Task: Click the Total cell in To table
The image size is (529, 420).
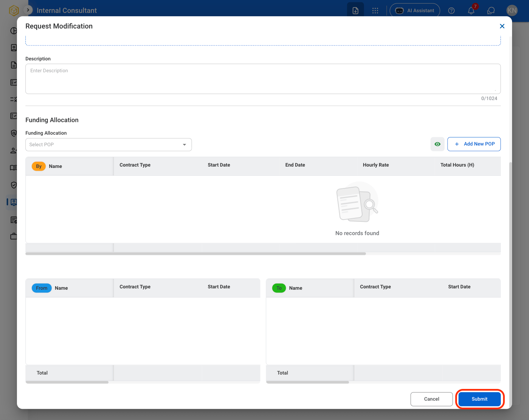Action: (x=310, y=373)
